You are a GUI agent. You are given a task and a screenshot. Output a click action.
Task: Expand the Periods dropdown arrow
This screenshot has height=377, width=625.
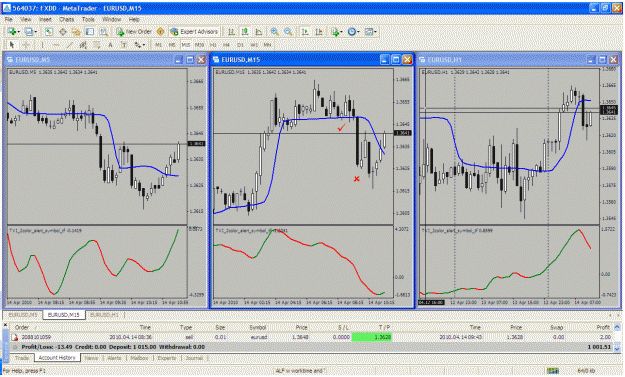358,32
